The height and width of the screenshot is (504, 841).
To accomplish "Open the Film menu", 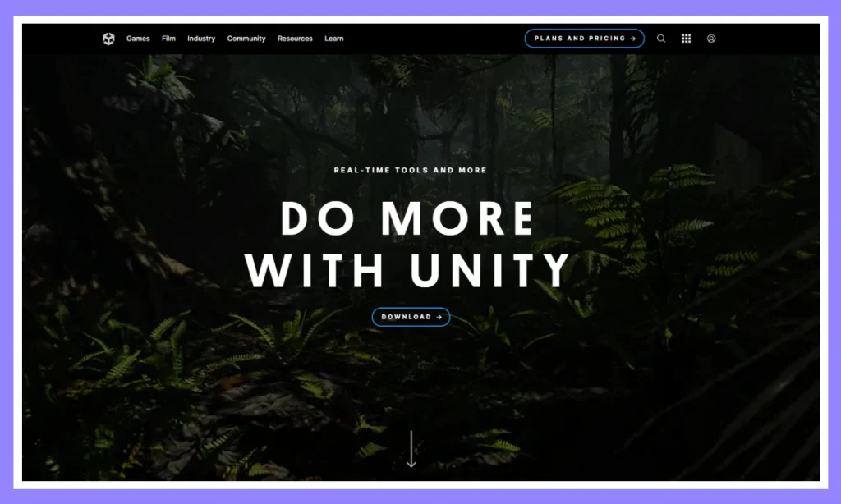I will [x=168, y=39].
